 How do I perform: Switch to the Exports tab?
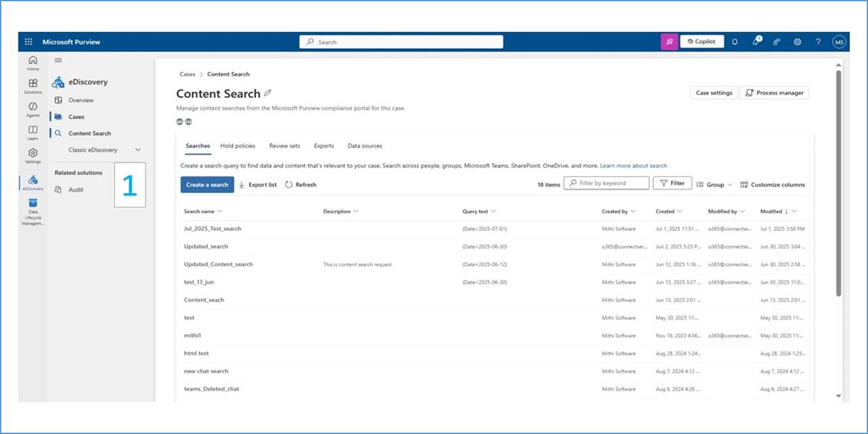click(x=324, y=146)
